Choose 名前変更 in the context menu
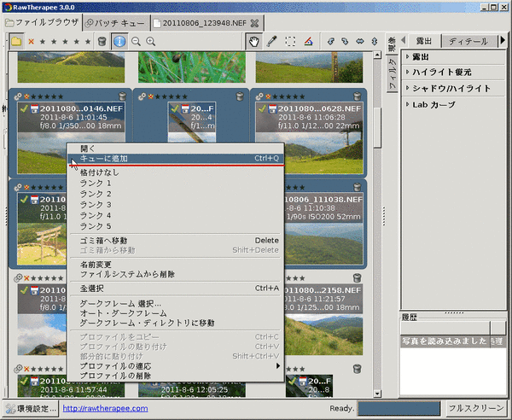Image resolution: width=512 pixels, height=420 pixels. 176,265
